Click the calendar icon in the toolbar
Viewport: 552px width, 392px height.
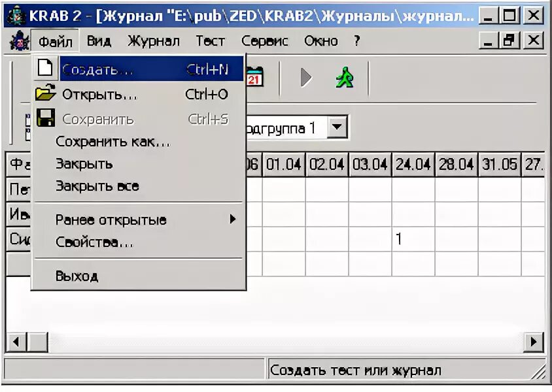pyautogui.click(x=255, y=76)
